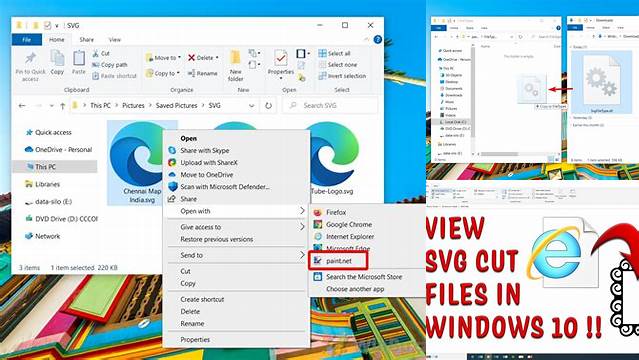Open the Delete dropdown arrow

[217, 57]
